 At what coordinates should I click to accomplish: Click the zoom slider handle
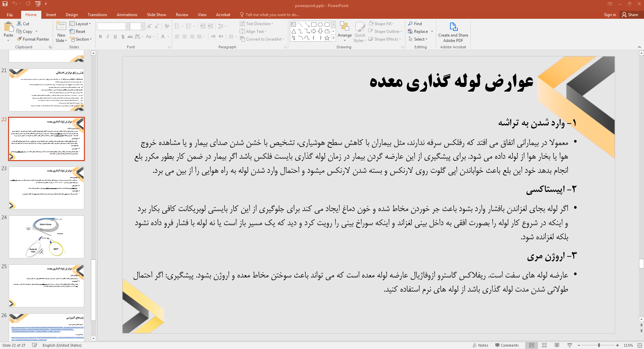pos(599,345)
